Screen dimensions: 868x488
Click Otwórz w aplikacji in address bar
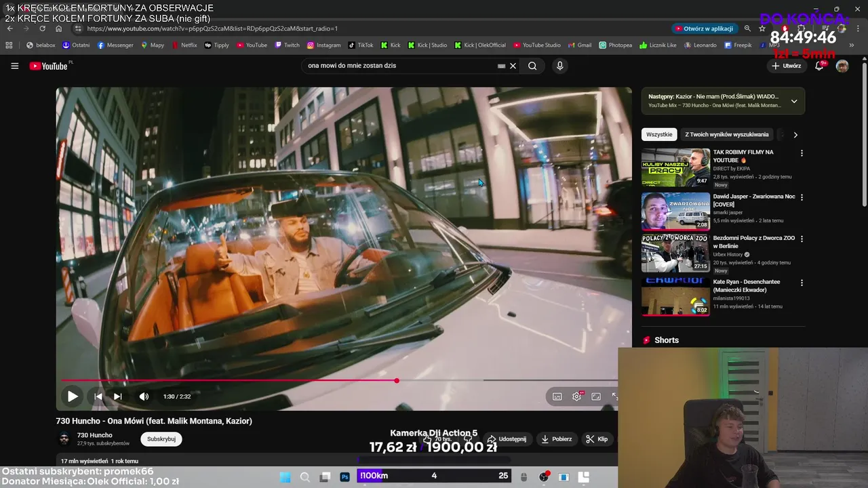point(704,28)
